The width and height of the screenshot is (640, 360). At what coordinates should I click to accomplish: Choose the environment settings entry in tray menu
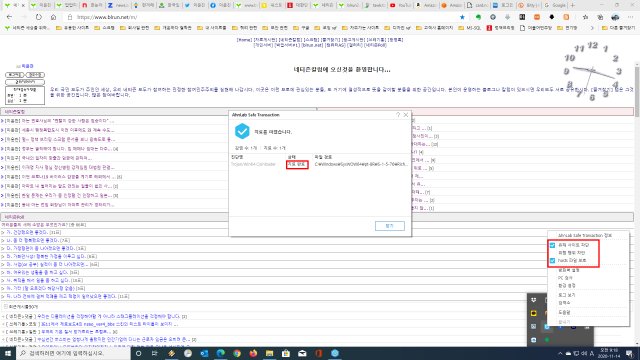tap(567, 285)
